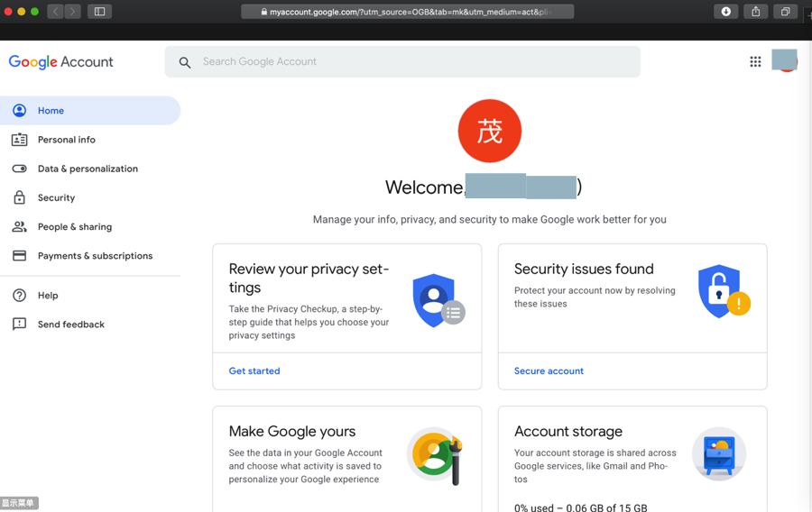Toggle the Safari sidebar

(99, 12)
